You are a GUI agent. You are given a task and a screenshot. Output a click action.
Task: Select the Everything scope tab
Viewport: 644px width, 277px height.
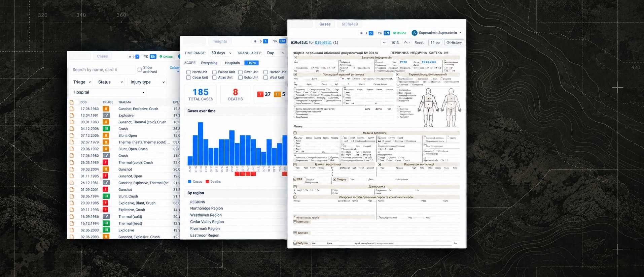coord(209,63)
